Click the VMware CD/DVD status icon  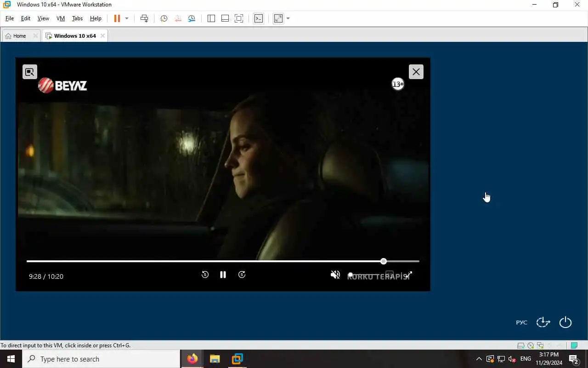(531, 345)
